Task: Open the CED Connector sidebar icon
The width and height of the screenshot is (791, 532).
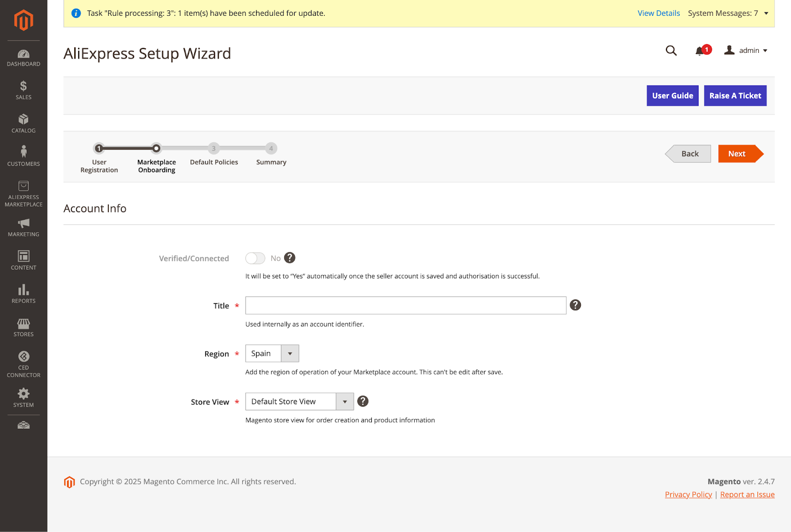Action: (x=23, y=364)
